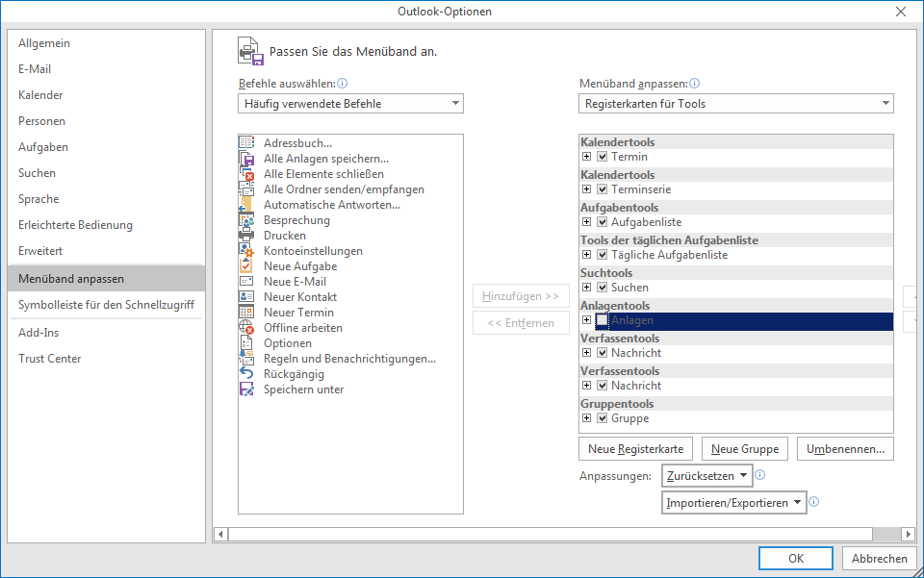Click the Automatische Antworten icon
Screen dimensions: 924x578
pyautogui.click(x=246, y=205)
